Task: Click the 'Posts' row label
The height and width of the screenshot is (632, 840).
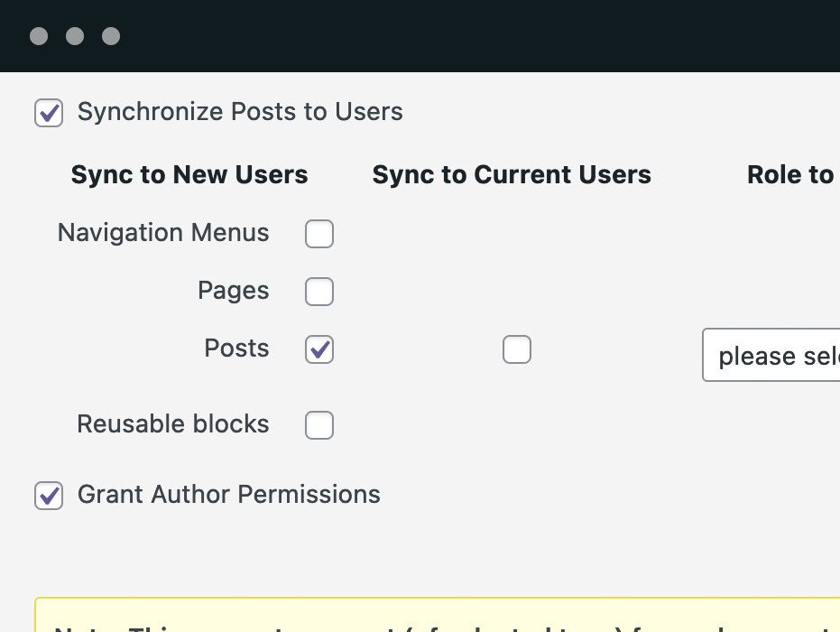Action: 237,349
